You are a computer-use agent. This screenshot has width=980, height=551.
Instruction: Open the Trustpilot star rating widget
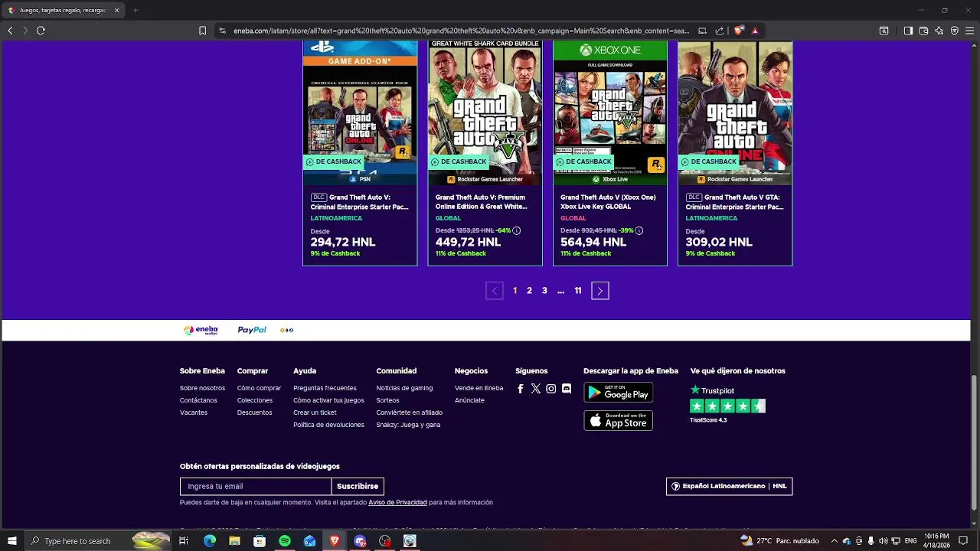(727, 403)
